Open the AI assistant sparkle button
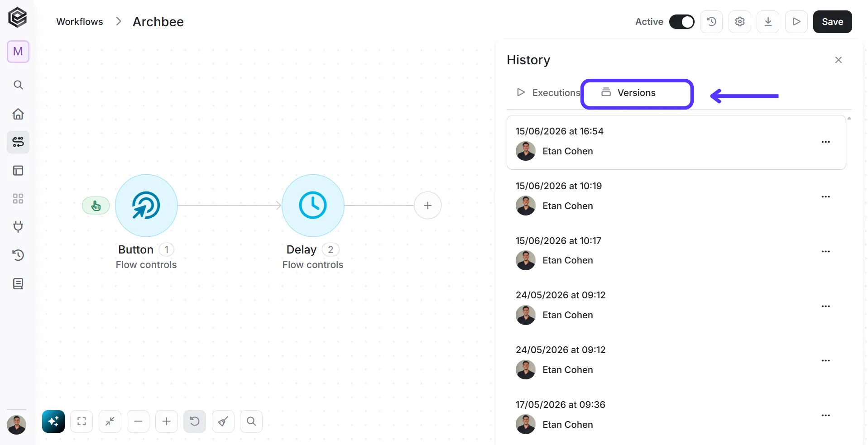868x445 pixels. tap(53, 421)
